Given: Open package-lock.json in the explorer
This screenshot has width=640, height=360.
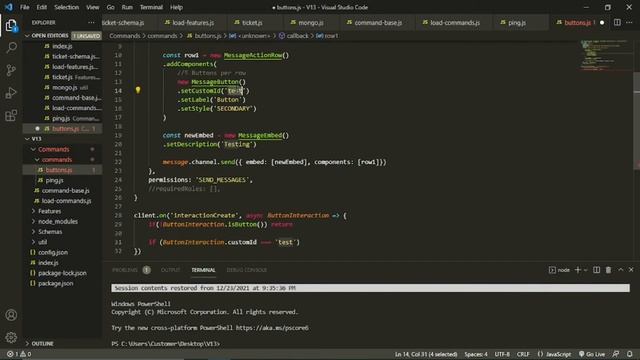Looking at the screenshot, I should click(x=62, y=273).
